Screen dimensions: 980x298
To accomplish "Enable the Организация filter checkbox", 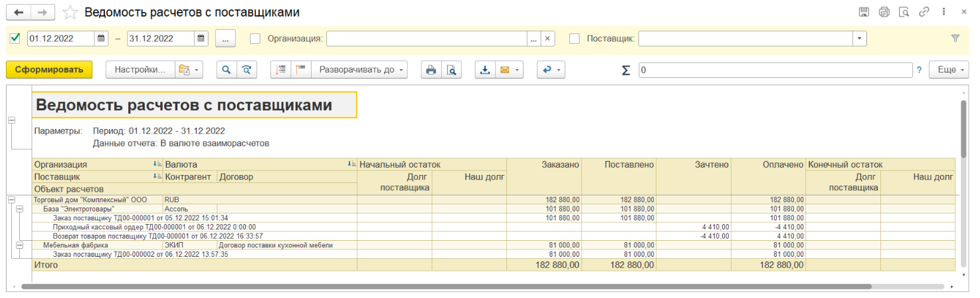I will click(x=255, y=39).
